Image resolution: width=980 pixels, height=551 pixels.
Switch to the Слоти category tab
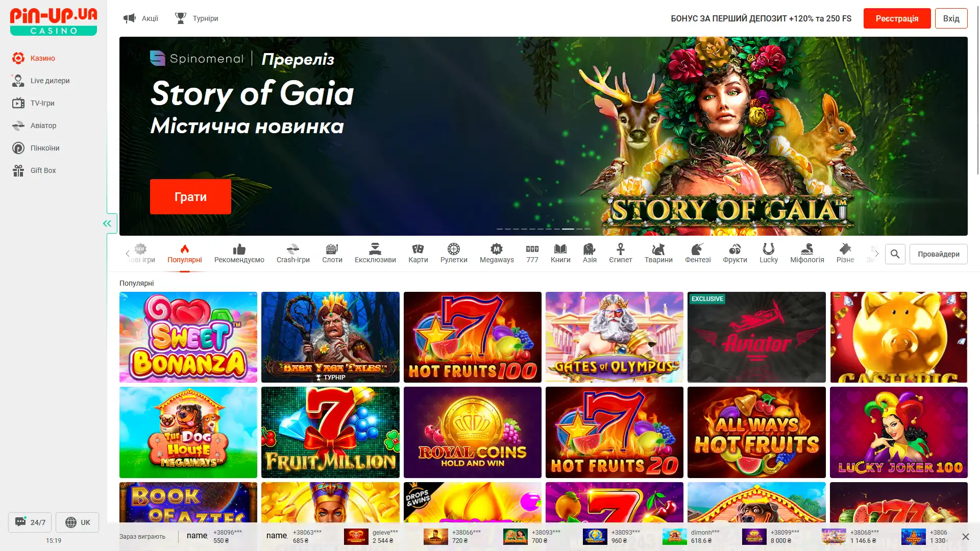click(x=332, y=254)
